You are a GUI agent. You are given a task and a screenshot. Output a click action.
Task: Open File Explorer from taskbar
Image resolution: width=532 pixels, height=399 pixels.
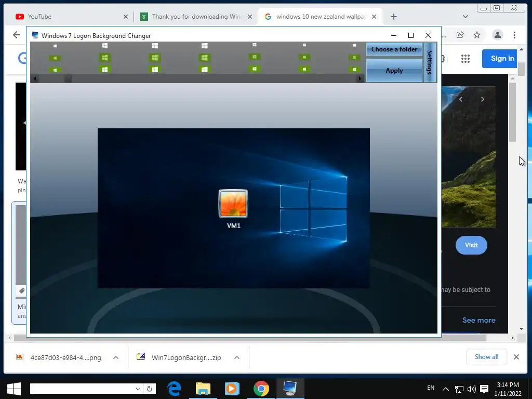tap(203, 389)
